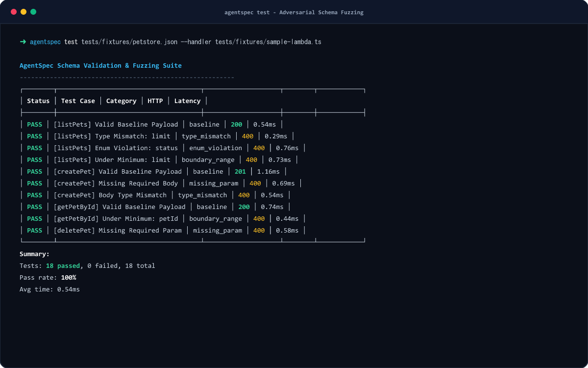Click PASS status in deletePet row
Image resolution: width=588 pixels, height=368 pixels.
coord(34,231)
